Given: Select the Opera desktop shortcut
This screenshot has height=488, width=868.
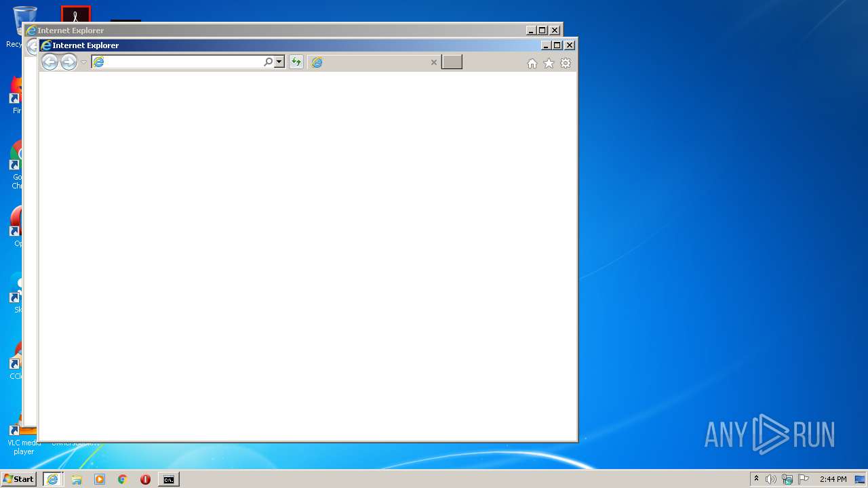Looking at the screenshot, I should click(16, 226).
